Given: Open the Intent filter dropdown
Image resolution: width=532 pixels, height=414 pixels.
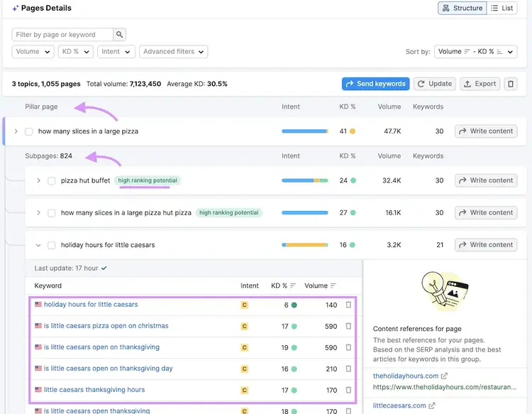Looking at the screenshot, I should pyautogui.click(x=116, y=52).
